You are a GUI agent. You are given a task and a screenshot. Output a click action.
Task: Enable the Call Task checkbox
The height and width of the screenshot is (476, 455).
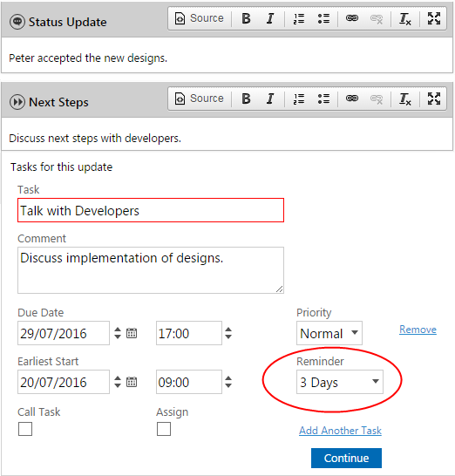click(25, 429)
